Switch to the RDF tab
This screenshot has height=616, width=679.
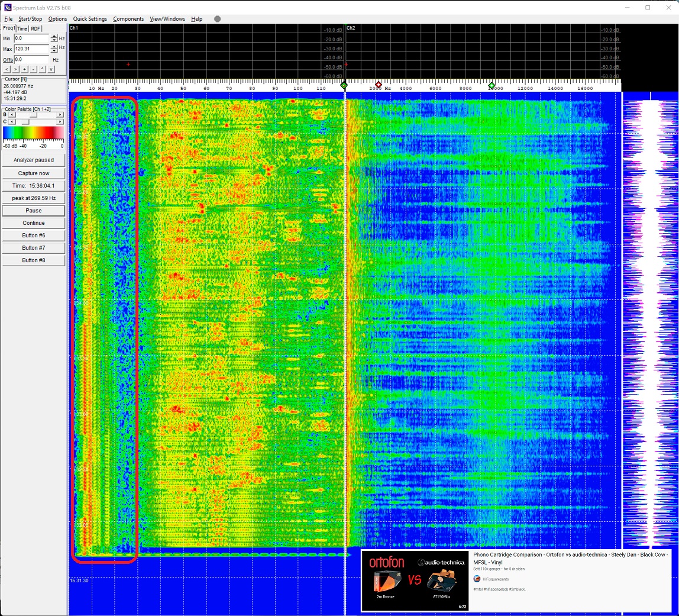coord(35,28)
